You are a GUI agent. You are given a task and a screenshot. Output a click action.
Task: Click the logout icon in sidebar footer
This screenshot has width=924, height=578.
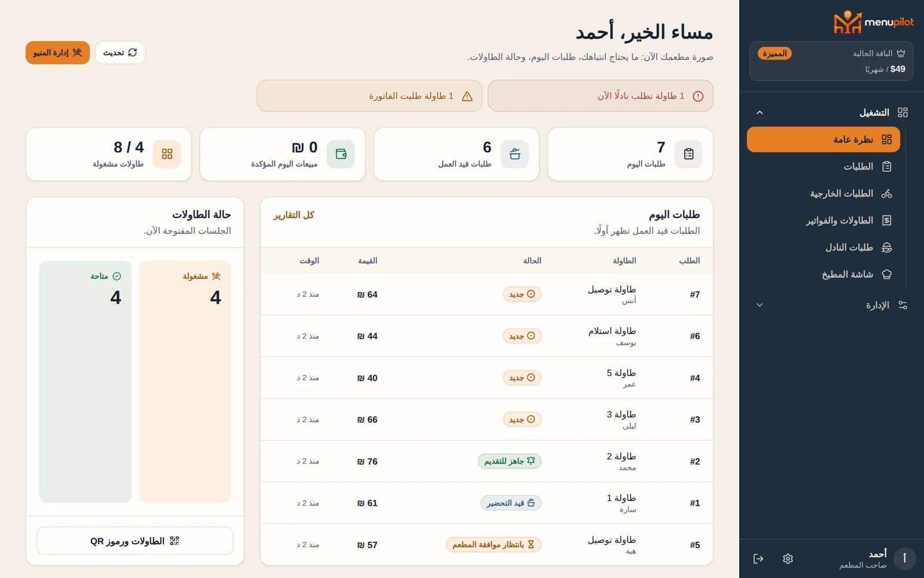point(758,558)
